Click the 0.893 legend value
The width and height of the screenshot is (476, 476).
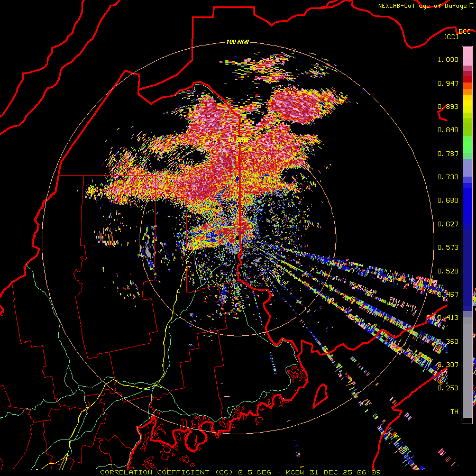coord(448,106)
